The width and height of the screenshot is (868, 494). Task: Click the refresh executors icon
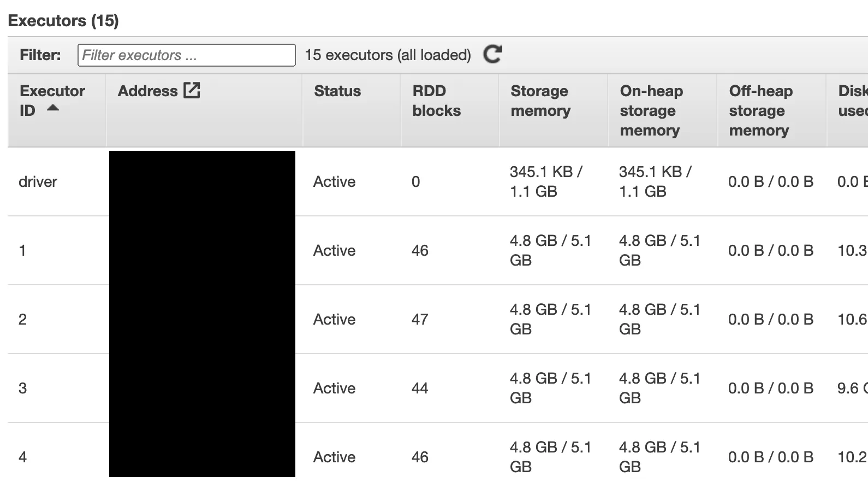pos(492,54)
